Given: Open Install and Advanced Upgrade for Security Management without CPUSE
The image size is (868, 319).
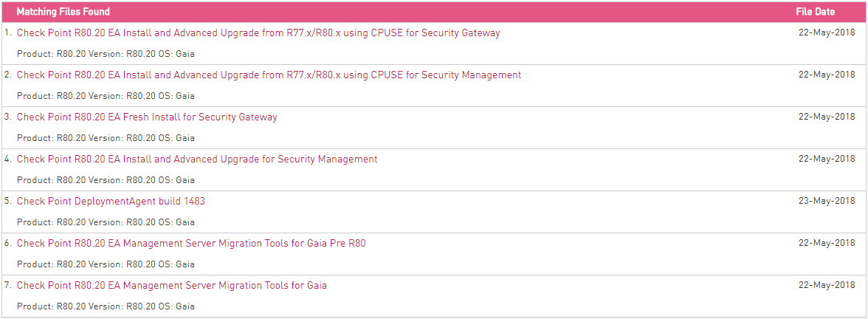Looking at the screenshot, I should 197,159.
